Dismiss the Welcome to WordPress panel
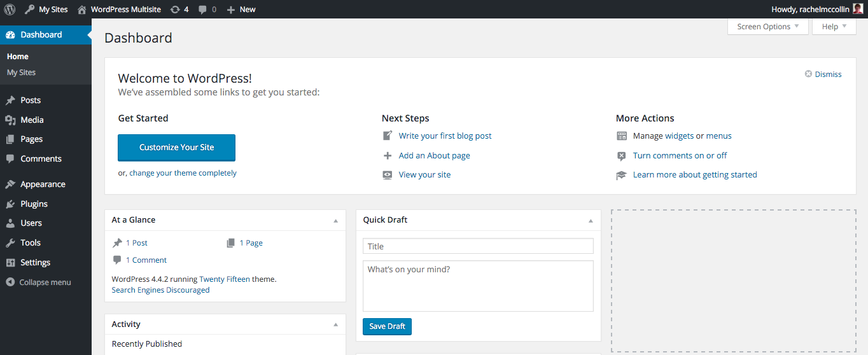The image size is (868, 355). tap(823, 74)
